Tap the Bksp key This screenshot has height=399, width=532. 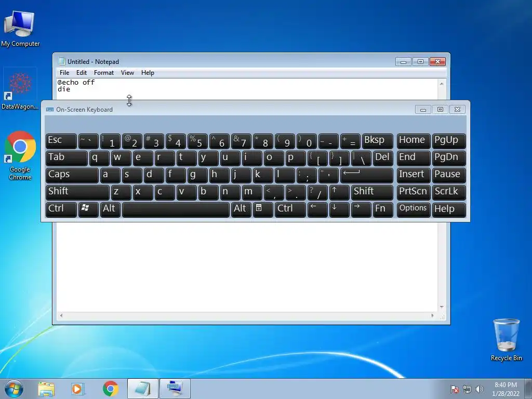(x=378, y=141)
